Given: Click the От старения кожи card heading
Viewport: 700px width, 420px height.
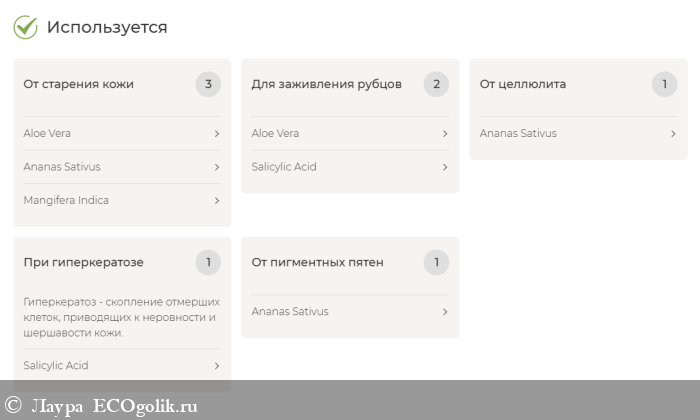Looking at the screenshot, I should click(x=78, y=84).
